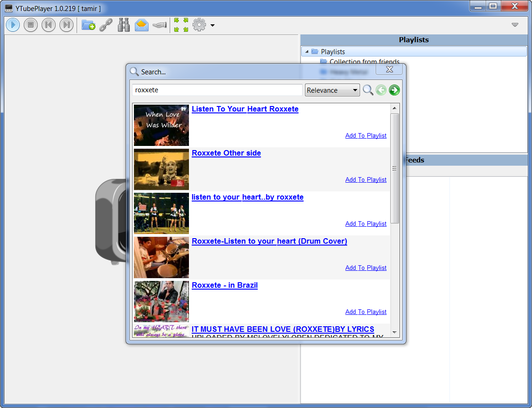Close the Search dialog

coord(389,69)
